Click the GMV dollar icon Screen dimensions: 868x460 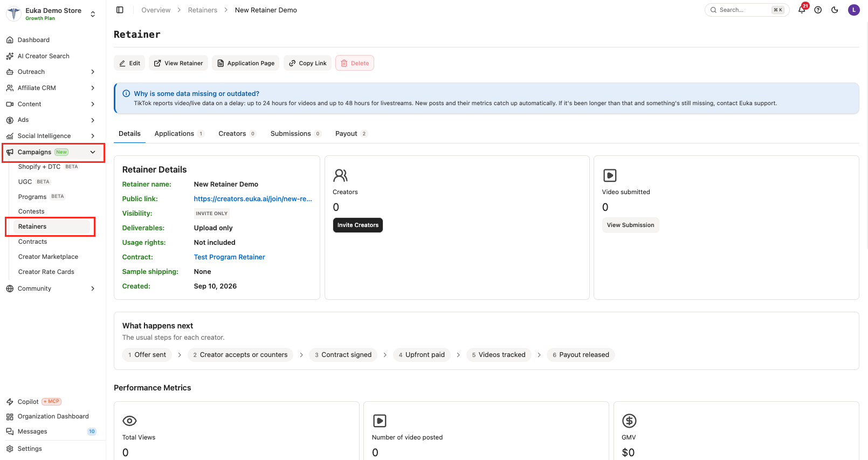click(x=629, y=421)
